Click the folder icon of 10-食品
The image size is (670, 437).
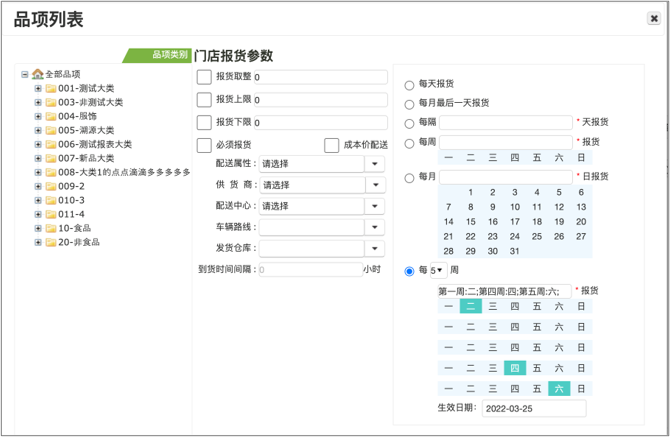click(51, 228)
